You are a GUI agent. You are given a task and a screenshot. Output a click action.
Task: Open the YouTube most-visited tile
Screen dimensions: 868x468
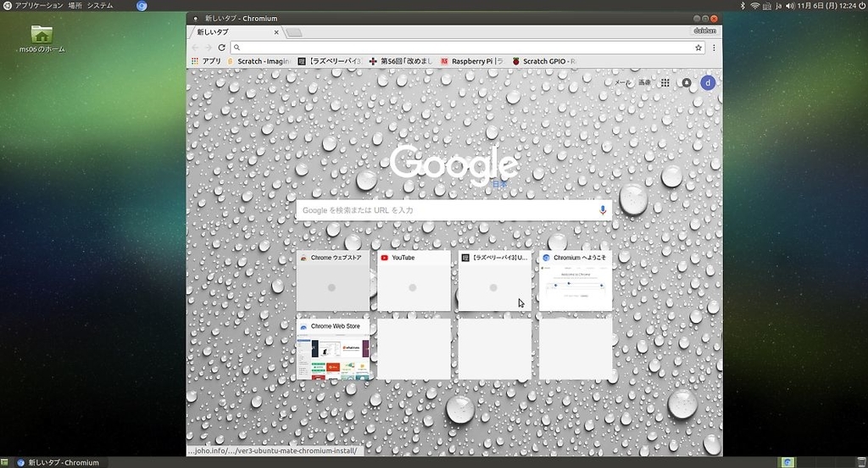tap(414, 281)
